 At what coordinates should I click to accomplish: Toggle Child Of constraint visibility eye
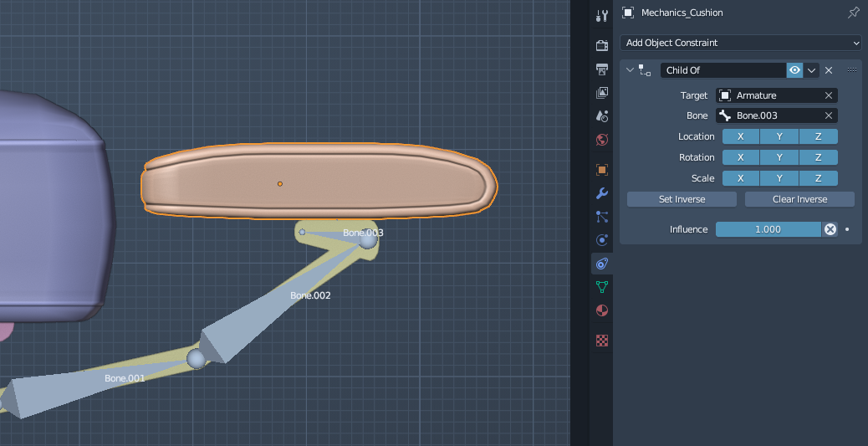tap(794, 70)
